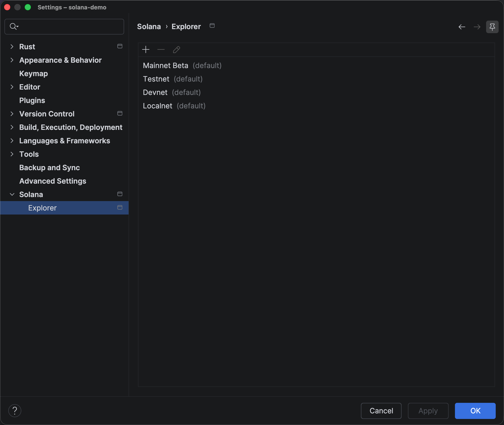The width and height of the screenshot is (504, 425).
Task: Click the green zoom window button
Action: (28, 7)
